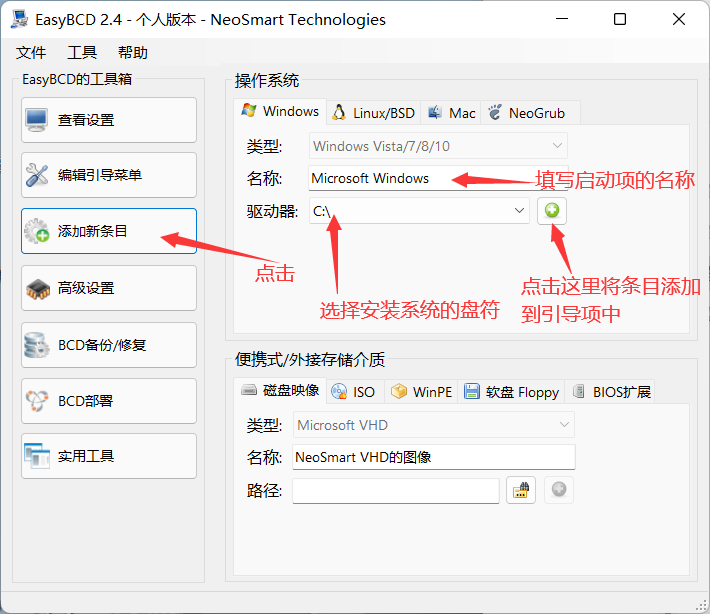Click the empty 路径 path field

[396, 490]
